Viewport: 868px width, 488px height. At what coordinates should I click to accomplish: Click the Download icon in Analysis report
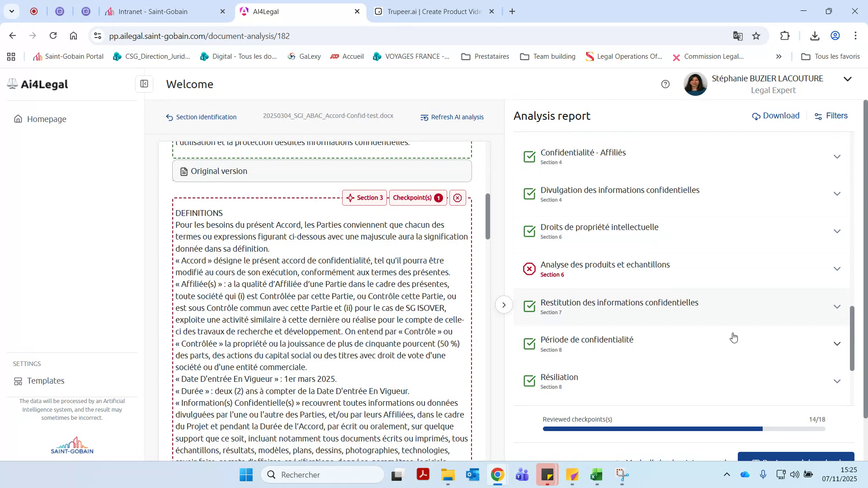pyautogui.click(x=756, y=116)
